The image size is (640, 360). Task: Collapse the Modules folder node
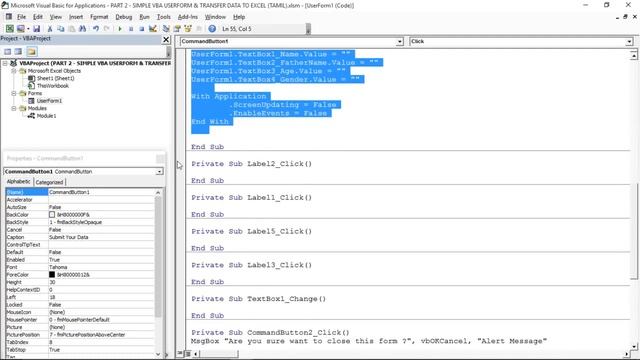pyautogui.click(x=14, y=108)
